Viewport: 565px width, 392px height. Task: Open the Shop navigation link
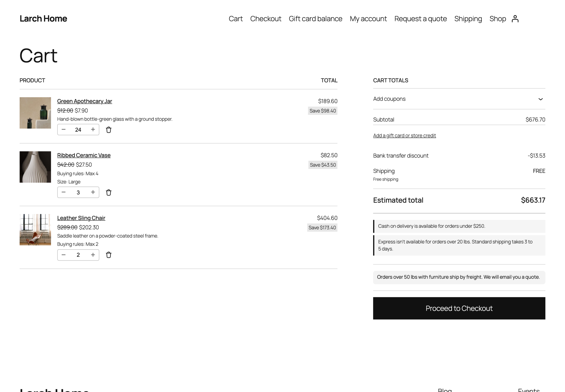tap(497, 19)
